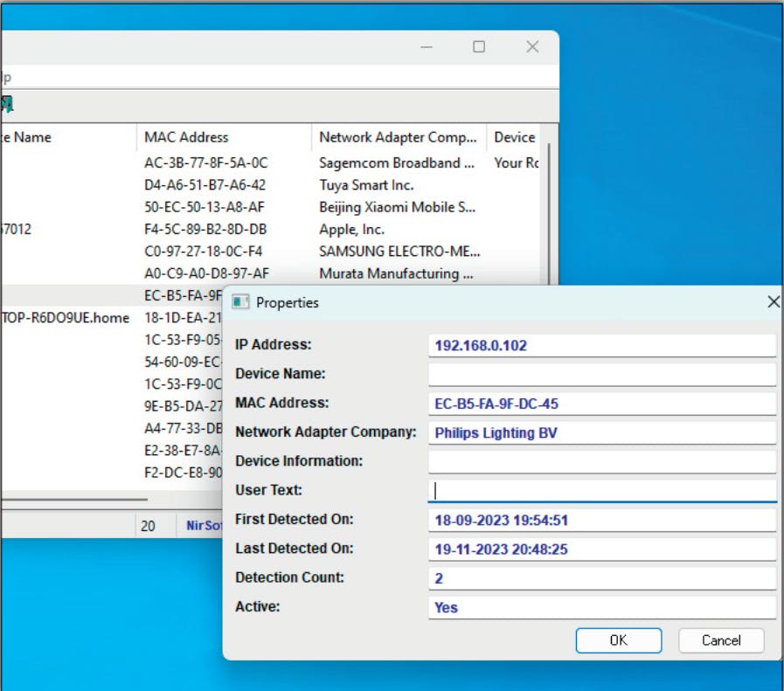Sort by the MAC Address column header
Viewport: 784px width, 691px height.
pos(224,137)
